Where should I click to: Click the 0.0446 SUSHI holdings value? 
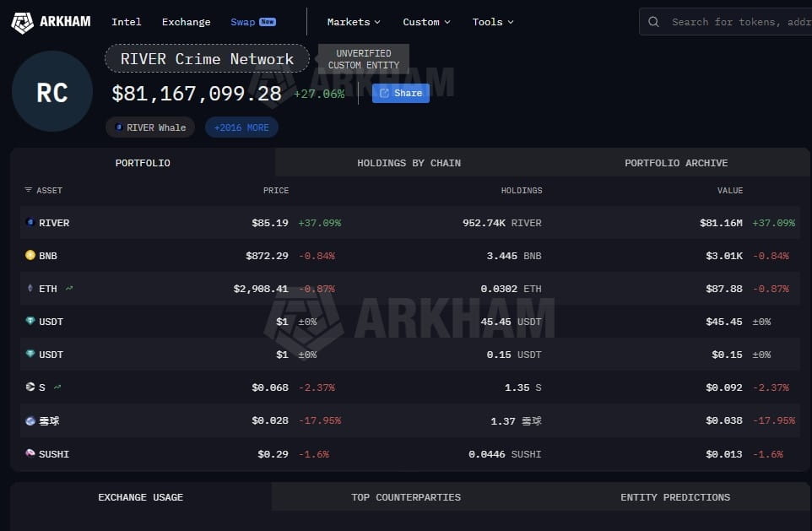pos(505,454)
